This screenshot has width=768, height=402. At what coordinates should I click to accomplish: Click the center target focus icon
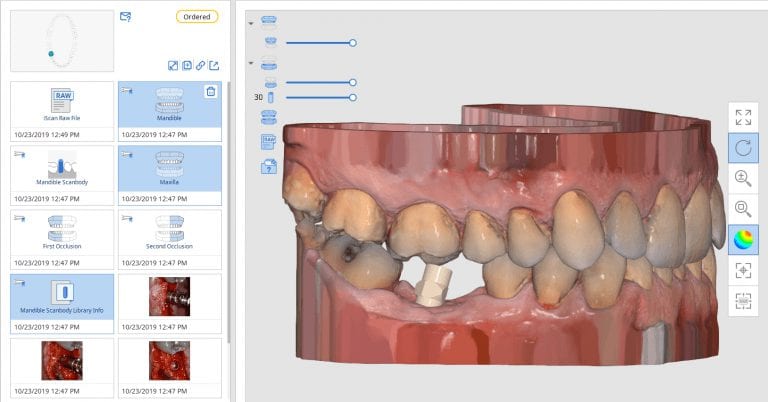743,270
